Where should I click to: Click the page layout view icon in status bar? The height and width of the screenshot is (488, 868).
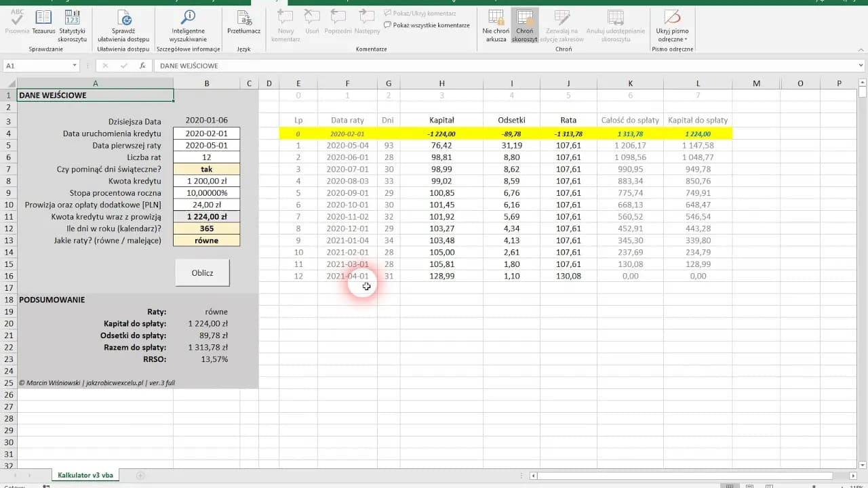[749, 486]
